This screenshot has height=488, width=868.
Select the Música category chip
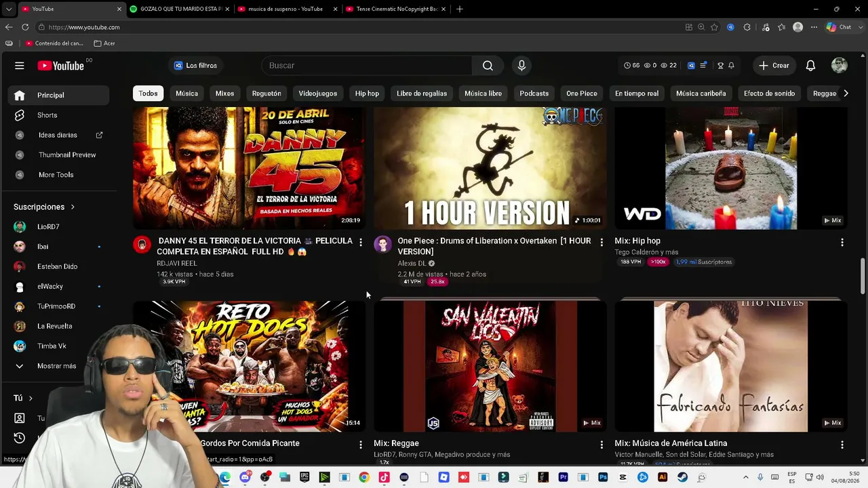coord(186,94)
